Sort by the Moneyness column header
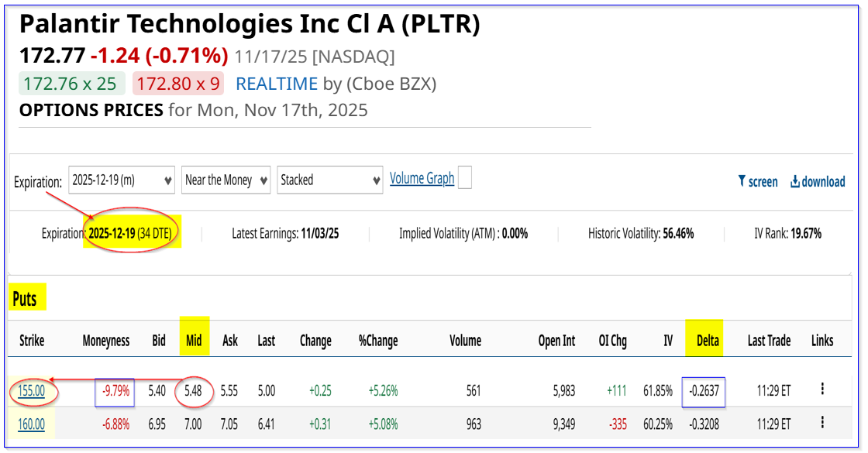 click(106, 341)
